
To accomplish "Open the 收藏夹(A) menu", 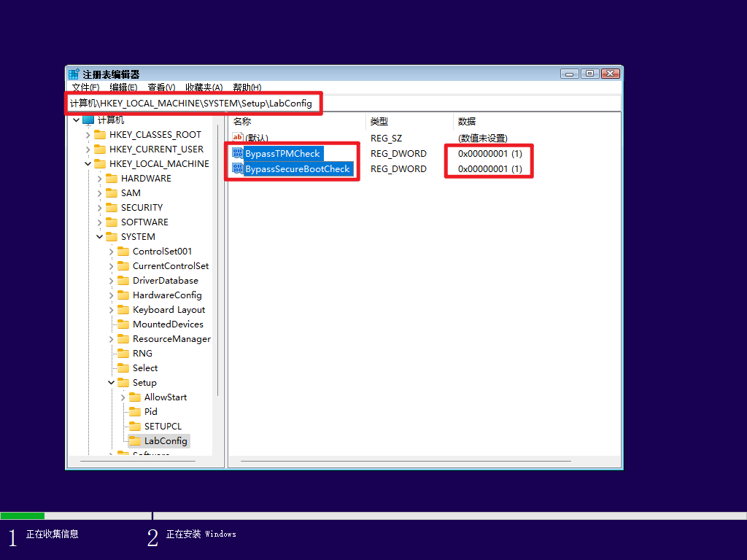I will (x=204, y=87).
